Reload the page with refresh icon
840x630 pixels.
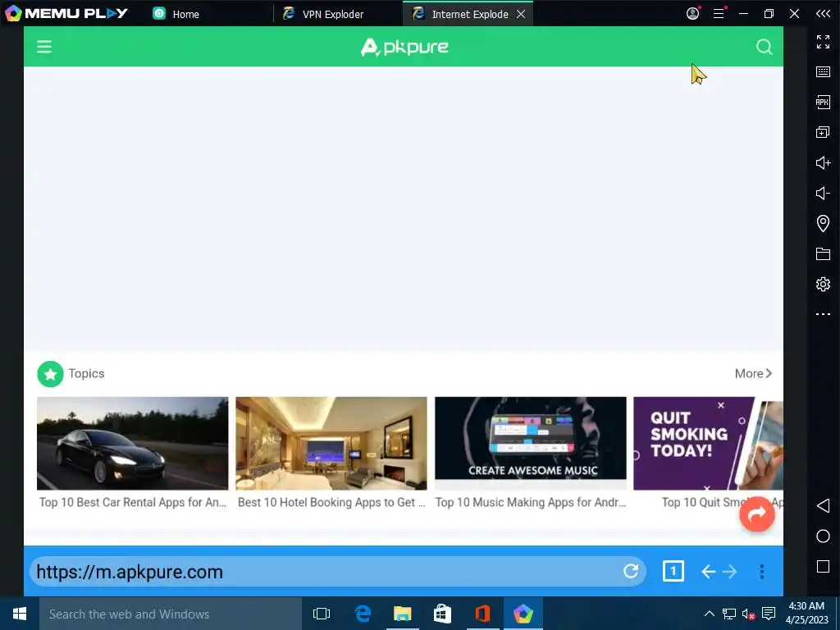pos(631,571)
